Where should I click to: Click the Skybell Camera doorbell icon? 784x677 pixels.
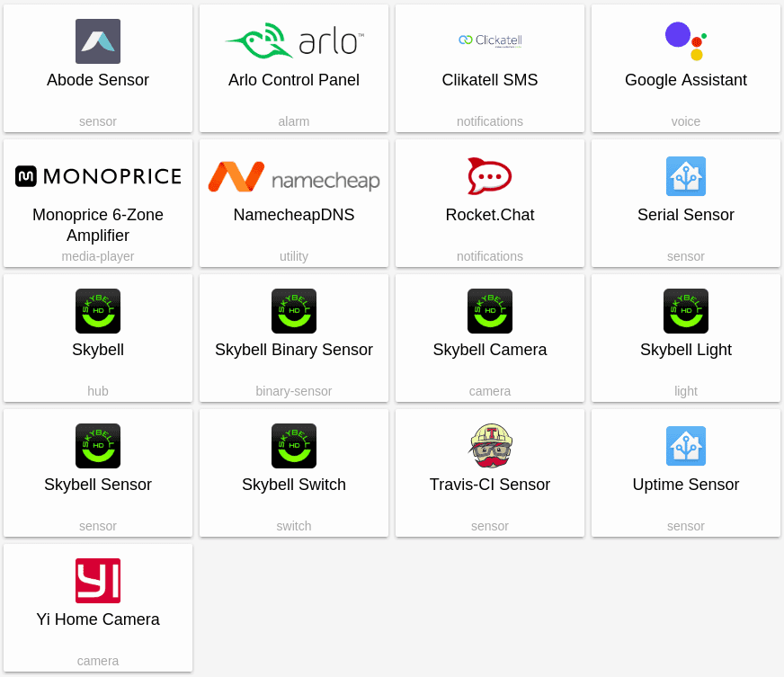click(x=490, y=311)
